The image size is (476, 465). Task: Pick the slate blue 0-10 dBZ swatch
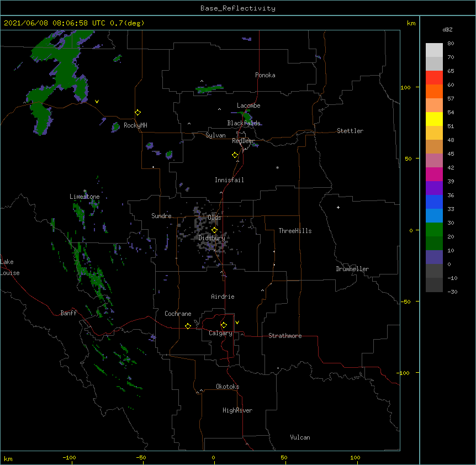[434, 257]
